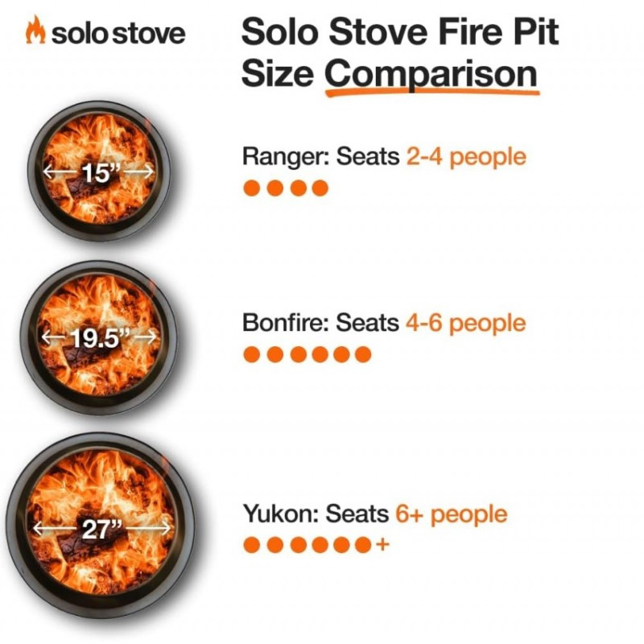Screen dimensions: 644x644
Task: Click the 15" diameter measurement label
Action: pyautogui.click(x=98, y=171)
